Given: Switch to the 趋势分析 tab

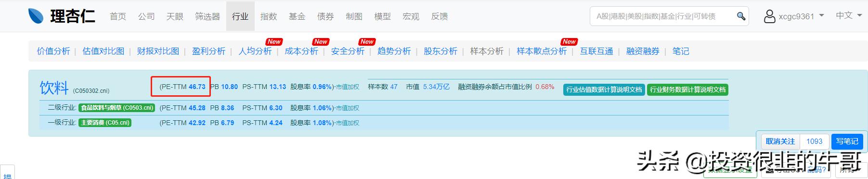Looking at the screenshot, I should (394, 51).
